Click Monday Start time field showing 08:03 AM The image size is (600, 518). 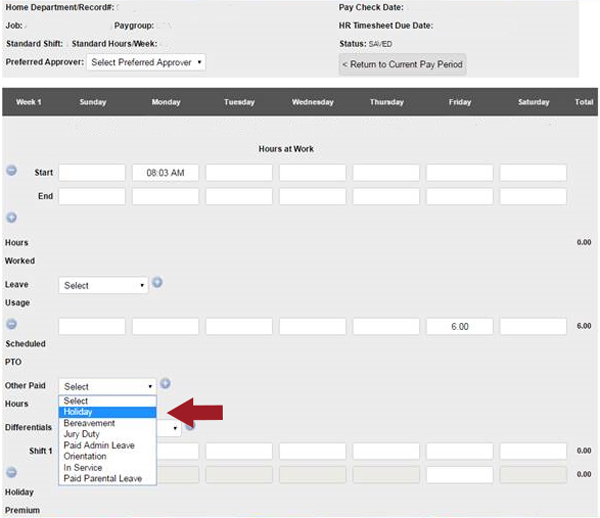coord(165,173)
